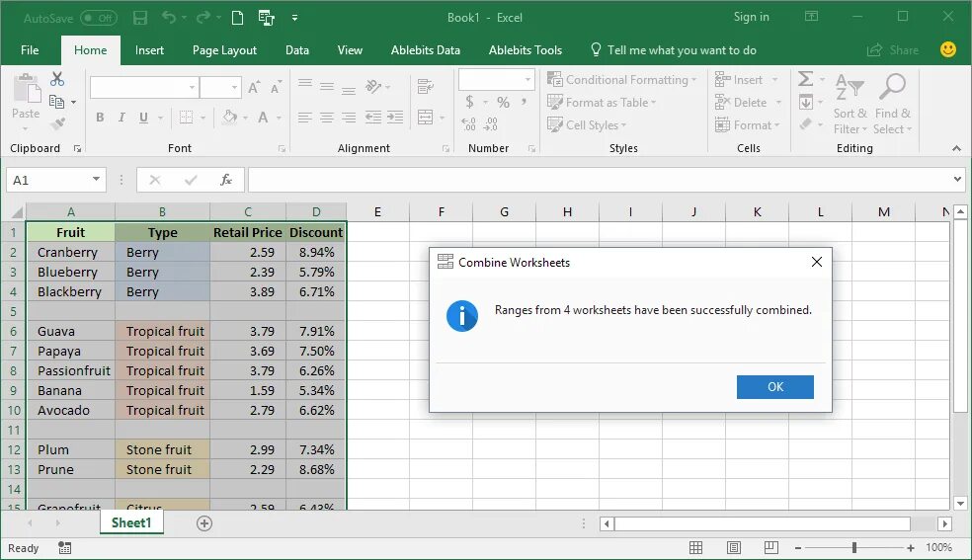Click the Paste clipboard icon

point(26,88)
